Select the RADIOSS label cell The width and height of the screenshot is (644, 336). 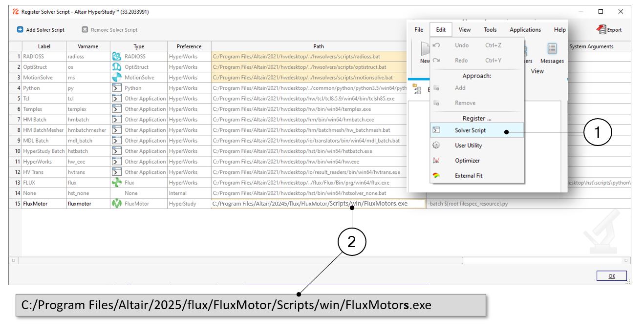point(44,57)
